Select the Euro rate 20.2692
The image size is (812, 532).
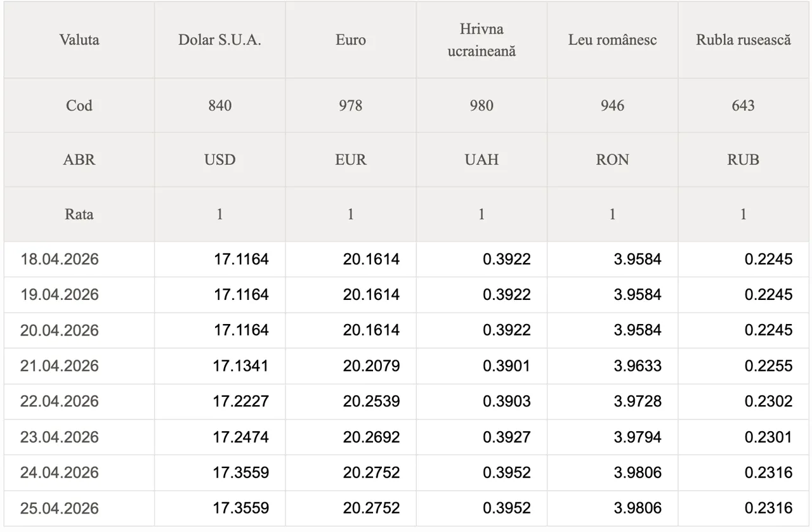371,437
